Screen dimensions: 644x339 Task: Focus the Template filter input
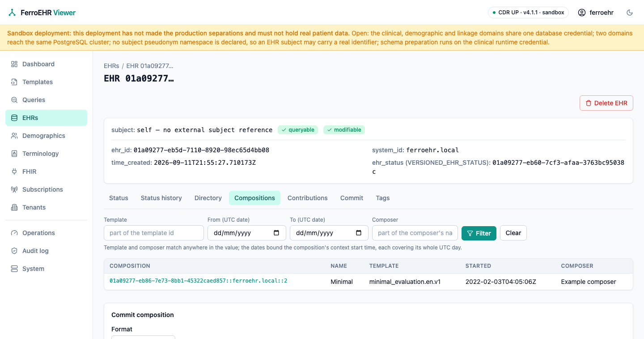pos(154,233)
